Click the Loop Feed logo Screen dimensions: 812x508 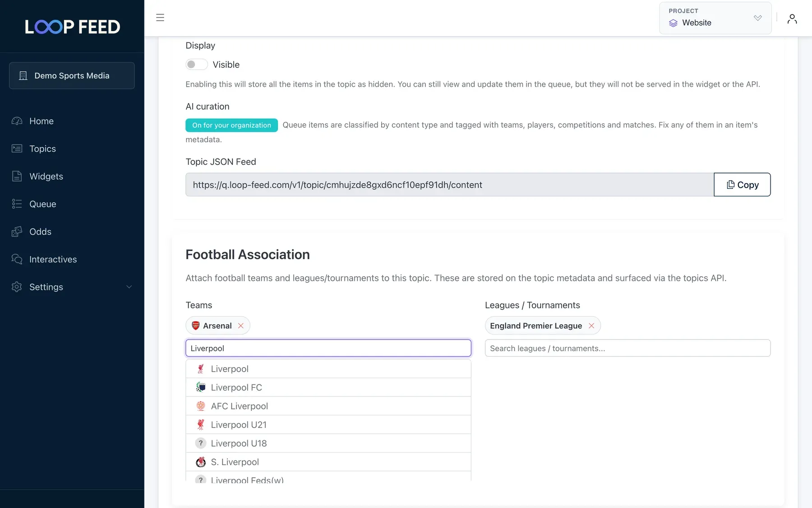point(72,27)
